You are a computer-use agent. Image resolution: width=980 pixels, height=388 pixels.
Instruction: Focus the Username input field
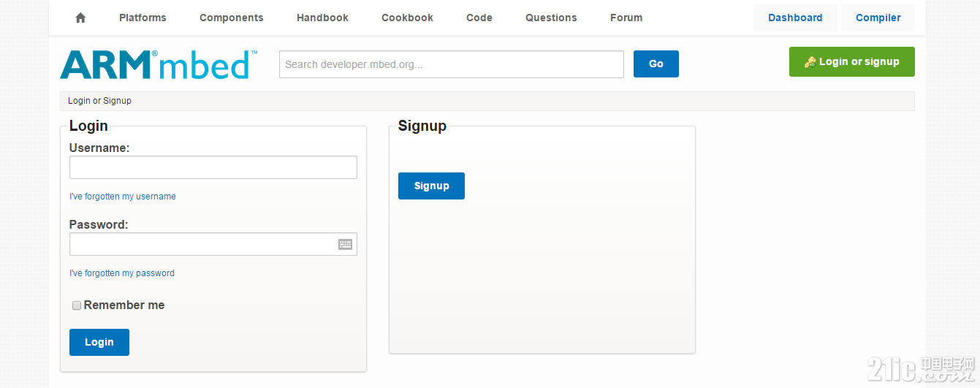click(x=213, y=167)
